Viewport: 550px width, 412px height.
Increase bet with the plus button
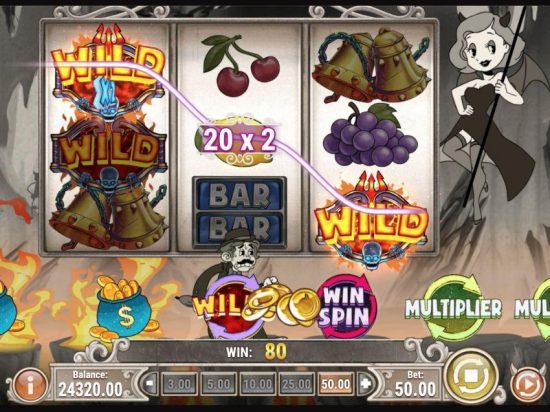(x=365, y=383)
